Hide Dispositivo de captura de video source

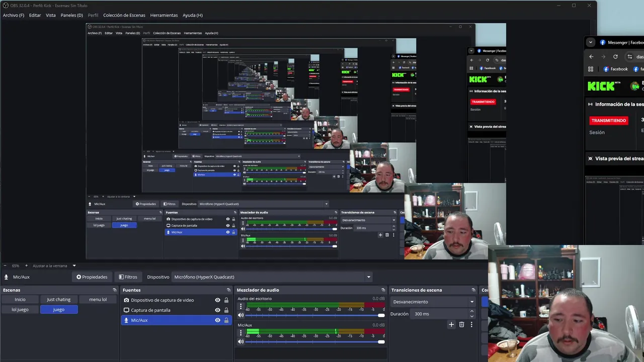[217, 300]
